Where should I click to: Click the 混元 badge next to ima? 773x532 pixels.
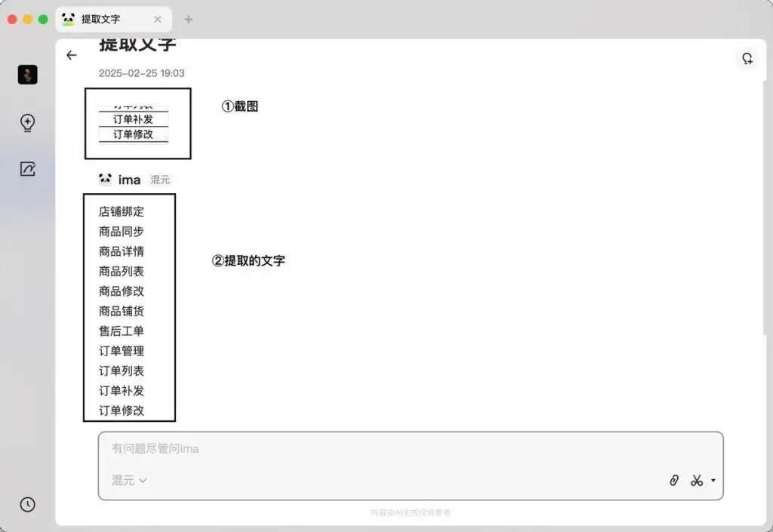(159, 180)
